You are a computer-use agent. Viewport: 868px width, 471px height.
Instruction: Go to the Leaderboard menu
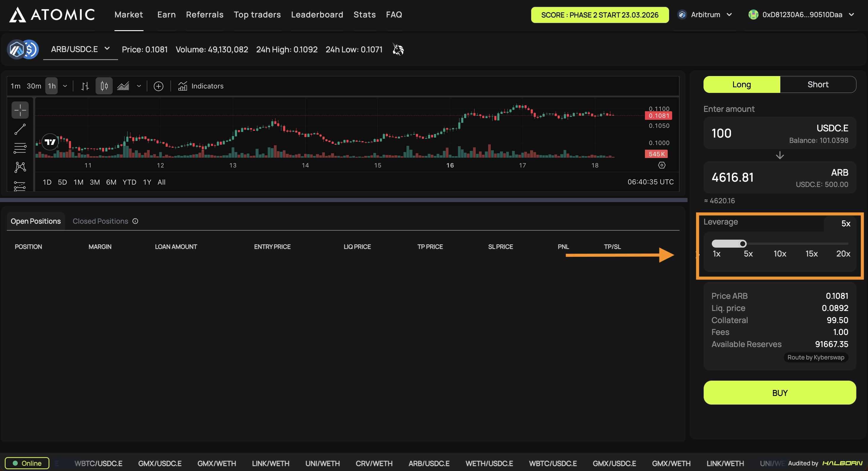(317, 15)
